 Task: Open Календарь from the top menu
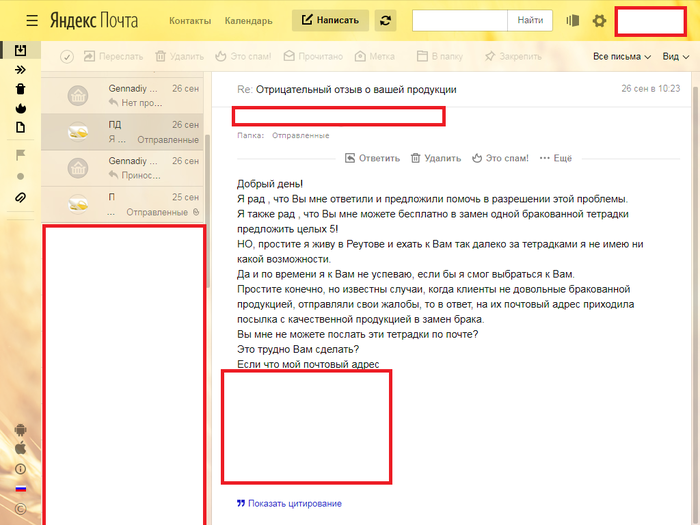click(248, 21)
